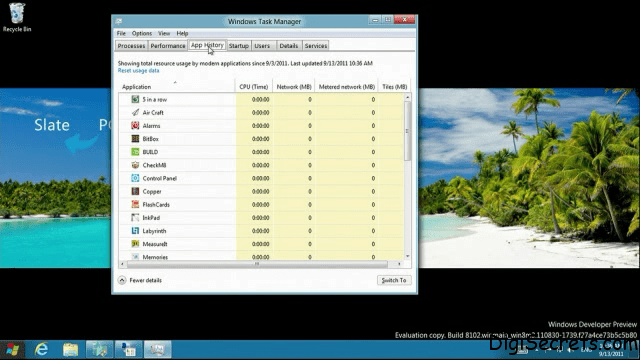Viewport: 640px width, 360px height.
Task: Click the Alarms app icon
Action: pos(135,125)
